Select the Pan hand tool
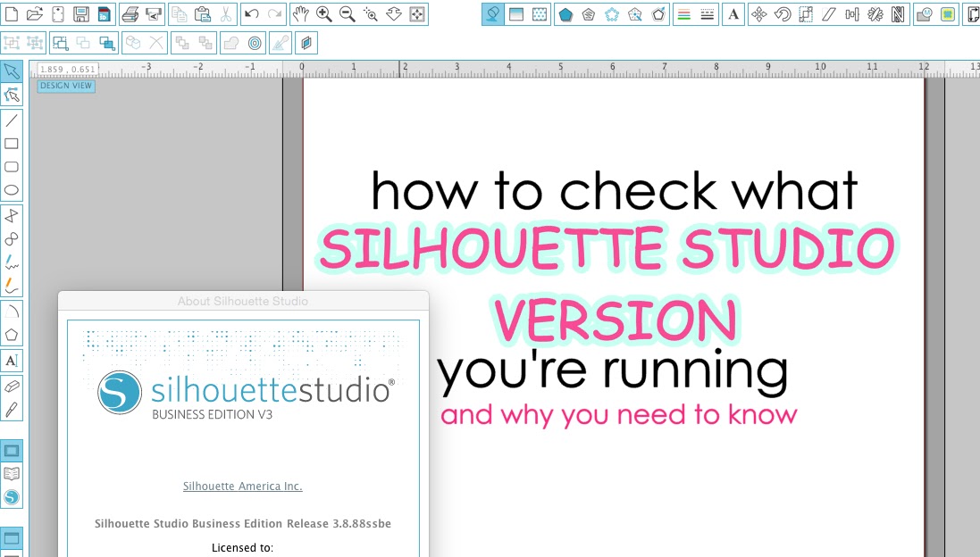Viewport: 980px width, 557px height. click(301, 13)
